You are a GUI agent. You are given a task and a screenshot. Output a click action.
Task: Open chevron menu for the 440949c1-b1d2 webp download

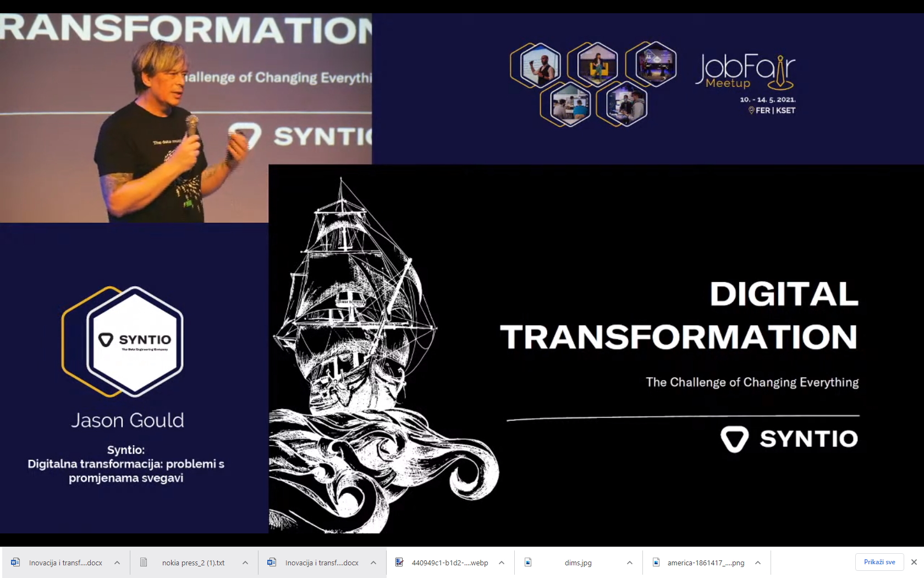[x=502, y=563]
